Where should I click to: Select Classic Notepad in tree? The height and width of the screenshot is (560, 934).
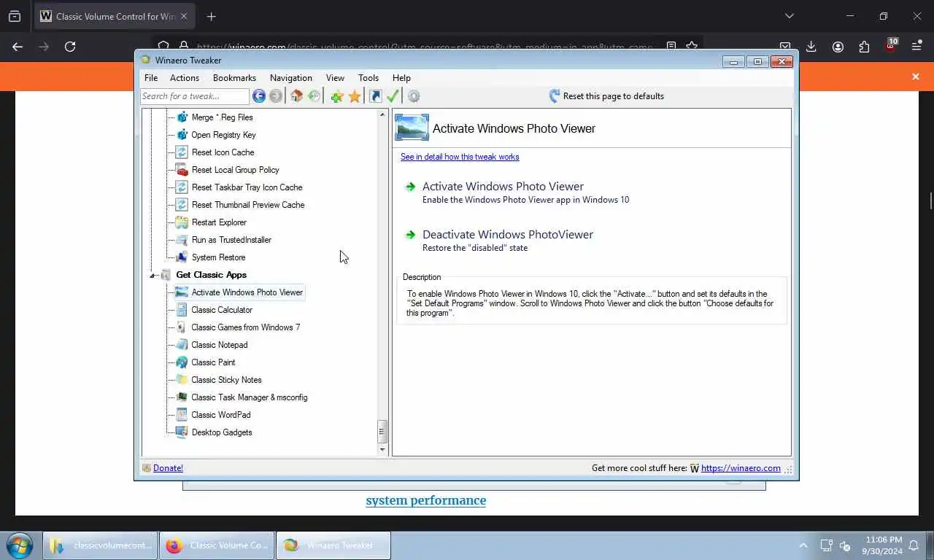[219, 345]
